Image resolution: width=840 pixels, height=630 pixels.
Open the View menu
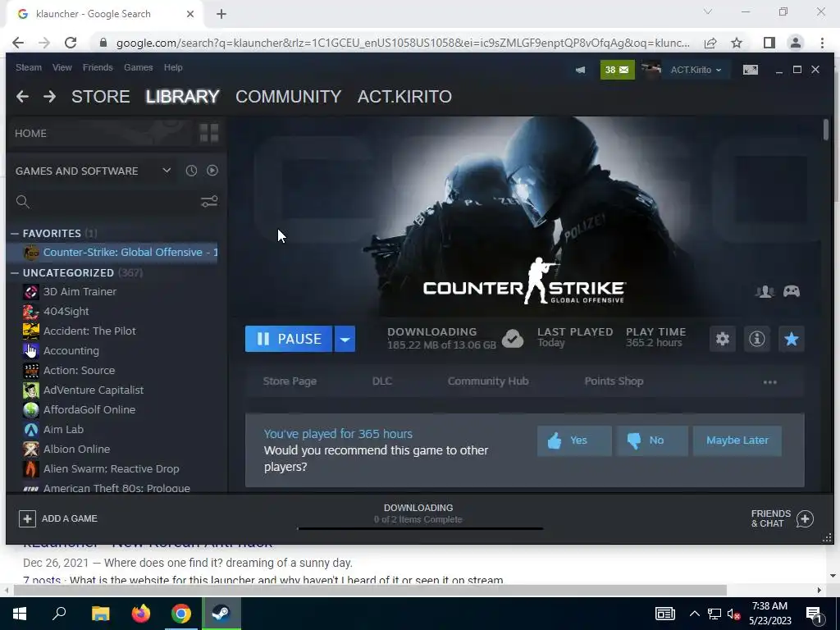click(62, 67)
